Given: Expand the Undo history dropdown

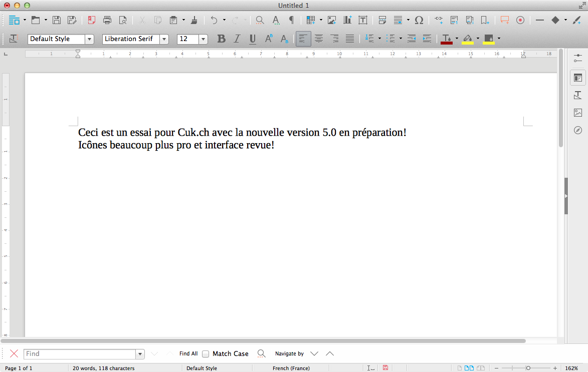Looking at the screenshot, I should (x=224, y=20).
